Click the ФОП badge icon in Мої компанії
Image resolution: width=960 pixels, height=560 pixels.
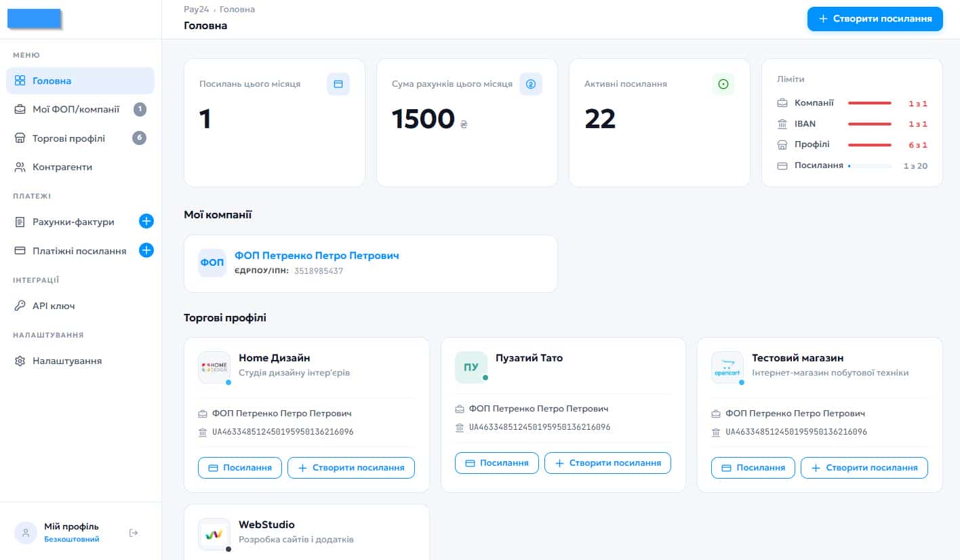pos(212,263)
